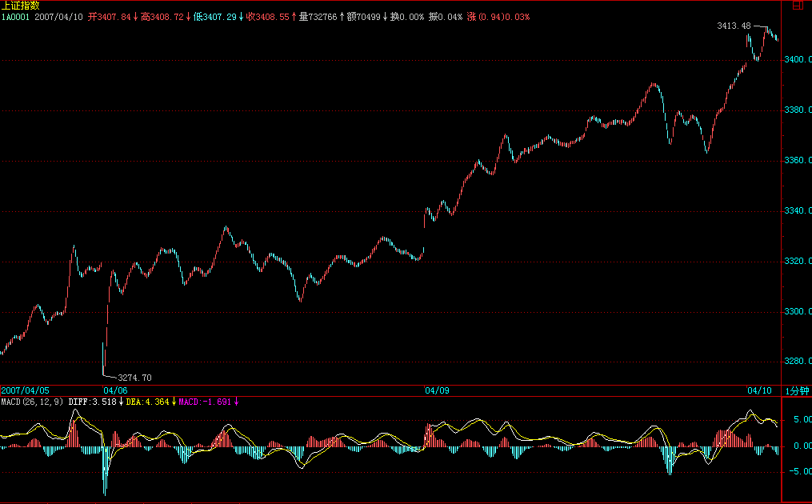Click the yellow DEA:4.364 value
Viewport: 812px width, 504px height.
147,402
